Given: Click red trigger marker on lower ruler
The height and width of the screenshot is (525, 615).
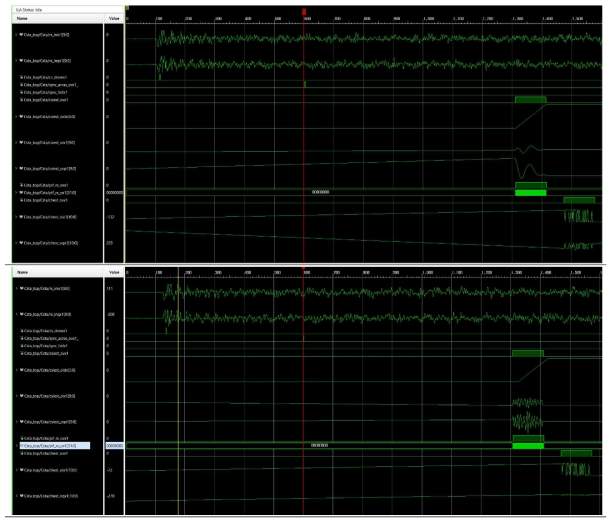Looking at the screenshot, I should pyautogui.click(x=303, y=269).
